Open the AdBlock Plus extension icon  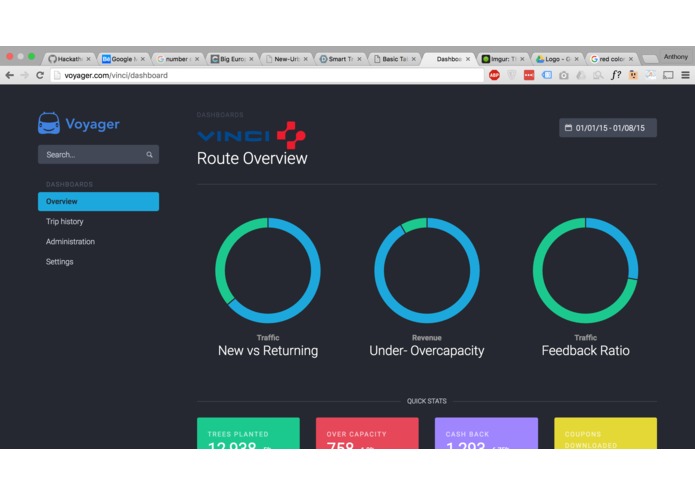coord(494,75)
